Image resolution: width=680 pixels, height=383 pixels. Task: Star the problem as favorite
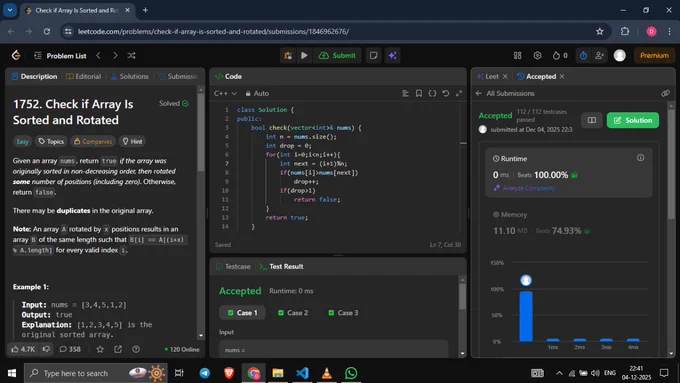tap(100, 349)
